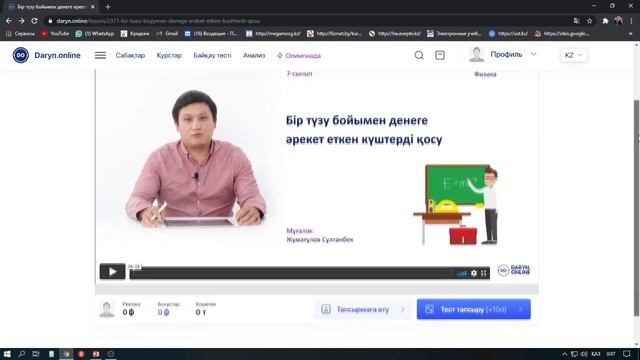The height and width of the screenshot is (360, 640).
Task: Open the KZ language dropdown
Action: click(573, 55)
